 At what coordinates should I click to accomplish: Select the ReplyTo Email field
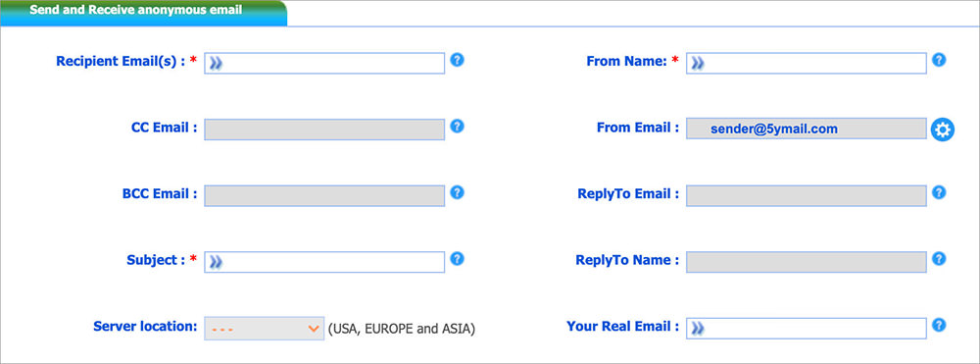(x=807, y=196)
